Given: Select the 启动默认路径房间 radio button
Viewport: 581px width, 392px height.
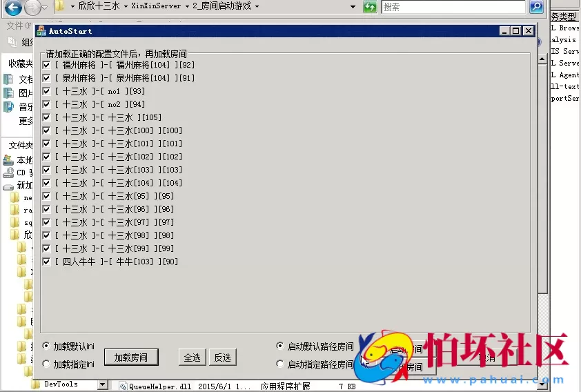Looking at the screenshot, I should click(280, 346).
